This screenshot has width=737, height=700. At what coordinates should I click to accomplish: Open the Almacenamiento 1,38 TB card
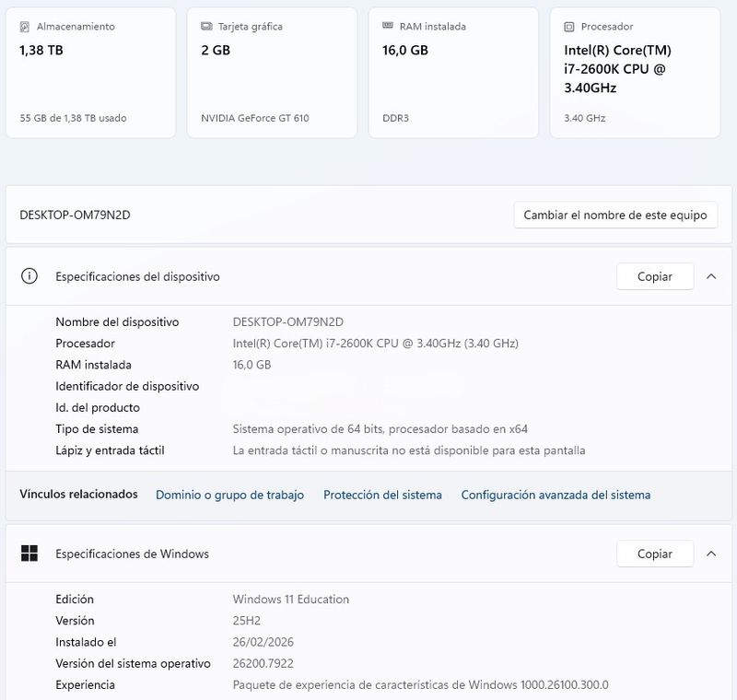90,73
